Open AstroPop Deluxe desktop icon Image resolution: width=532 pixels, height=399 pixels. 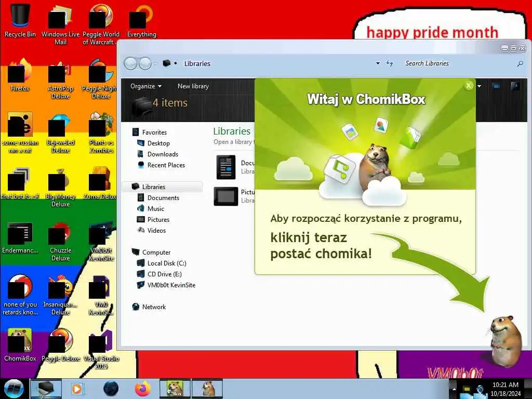tap(60, 78)
